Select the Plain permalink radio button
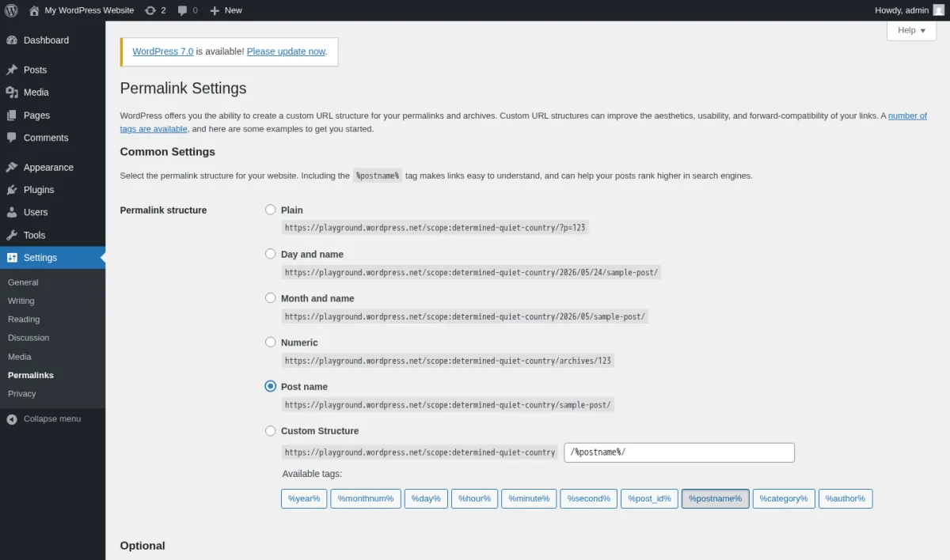 (271, 210)
